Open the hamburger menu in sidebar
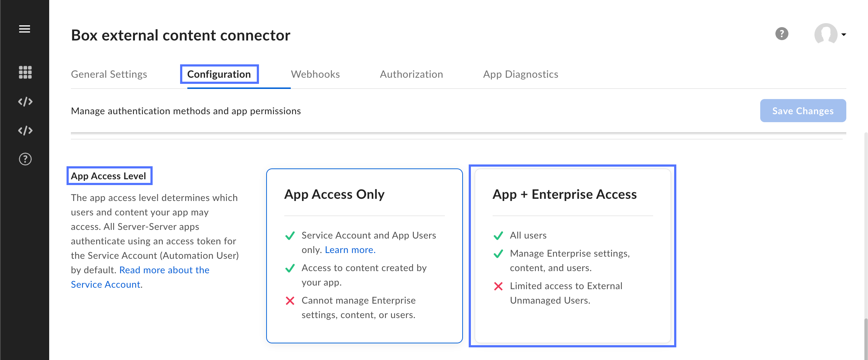The width and height of the screenshot is (868, 360). [x=25, y=29]
